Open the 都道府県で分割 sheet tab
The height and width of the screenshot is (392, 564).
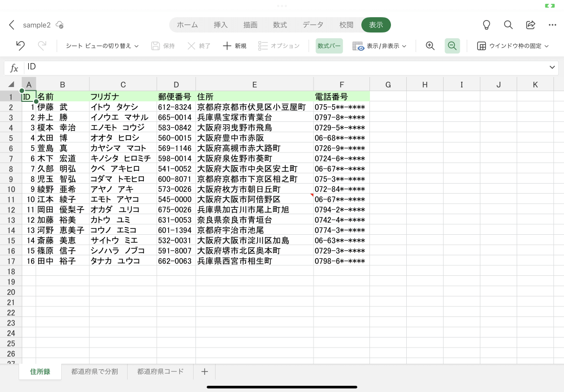(95, 371)
